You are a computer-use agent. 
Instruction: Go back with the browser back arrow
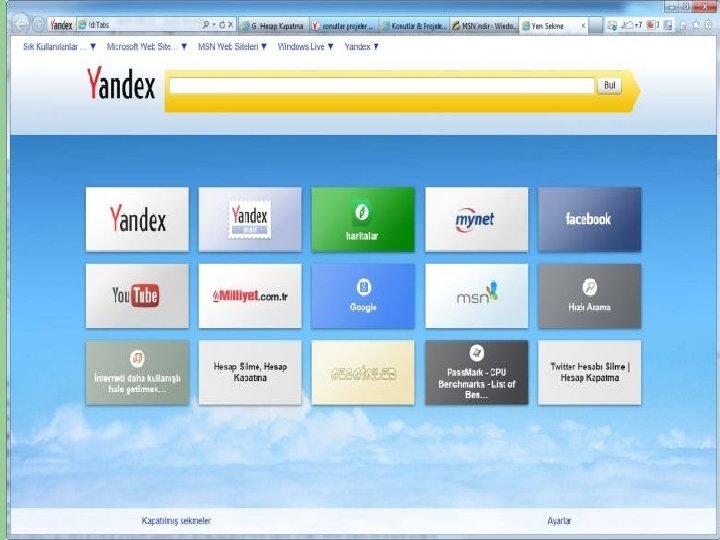pyautogui.click(x=21, y=24)
